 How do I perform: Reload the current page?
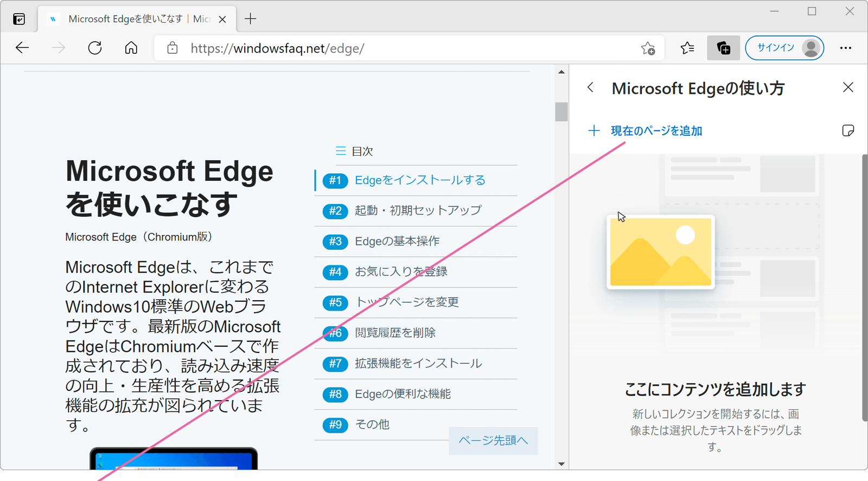click(x=95, y=48)
